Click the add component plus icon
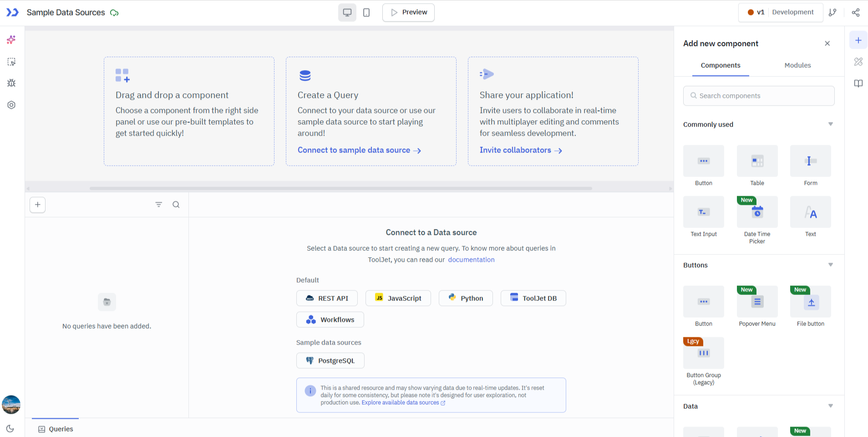Viewport: 868px width, 437px height. pos(858,40)
